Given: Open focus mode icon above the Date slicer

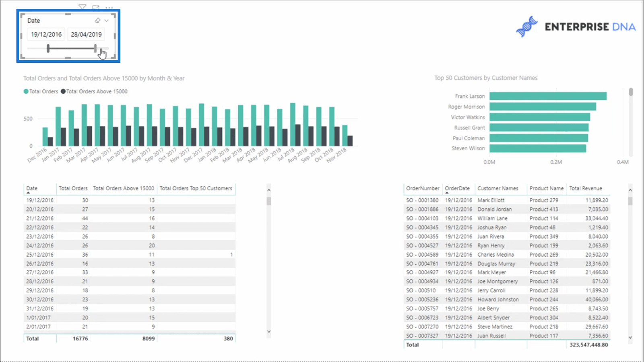Looking at the screenshot, I should point(96,7).
